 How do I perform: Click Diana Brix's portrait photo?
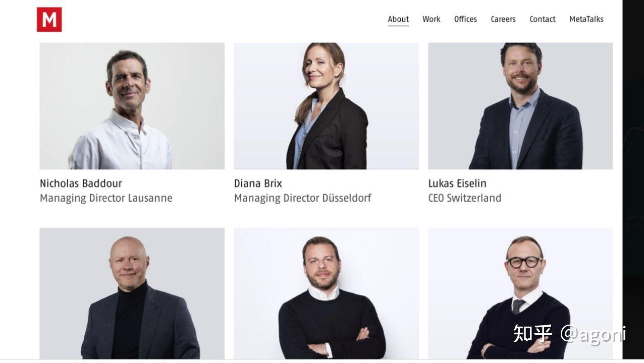[x=327, y=106]
